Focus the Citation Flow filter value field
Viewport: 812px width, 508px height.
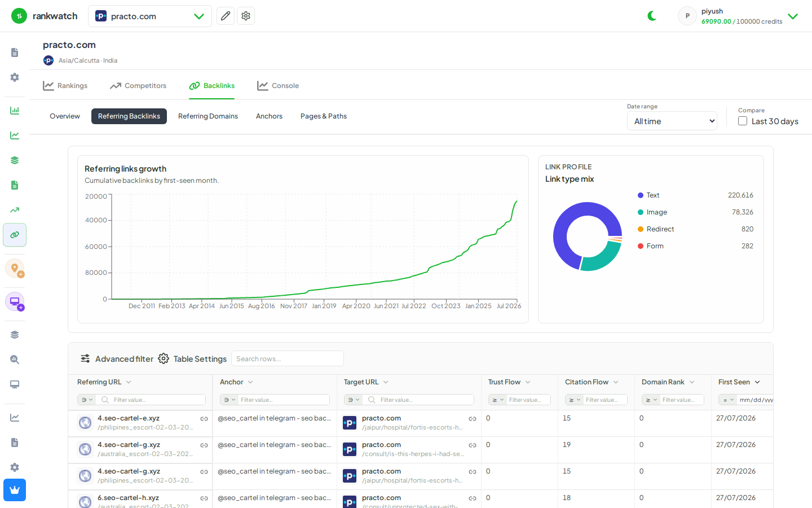606,400
